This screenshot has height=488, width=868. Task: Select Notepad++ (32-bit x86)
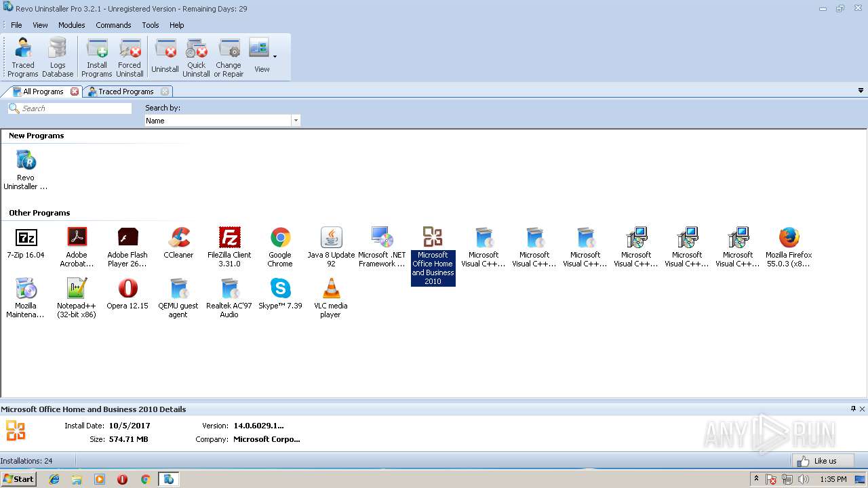77,298
